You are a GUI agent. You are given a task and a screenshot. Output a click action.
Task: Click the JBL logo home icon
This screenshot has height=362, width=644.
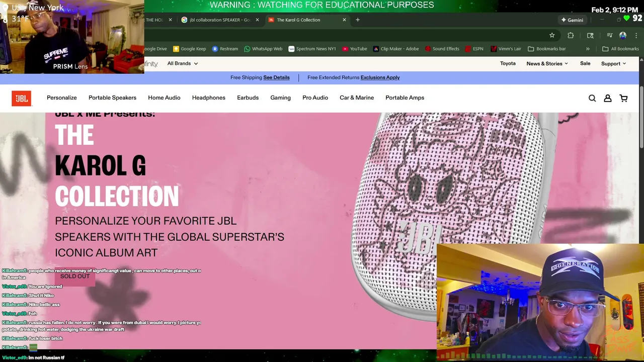(22, 99)
